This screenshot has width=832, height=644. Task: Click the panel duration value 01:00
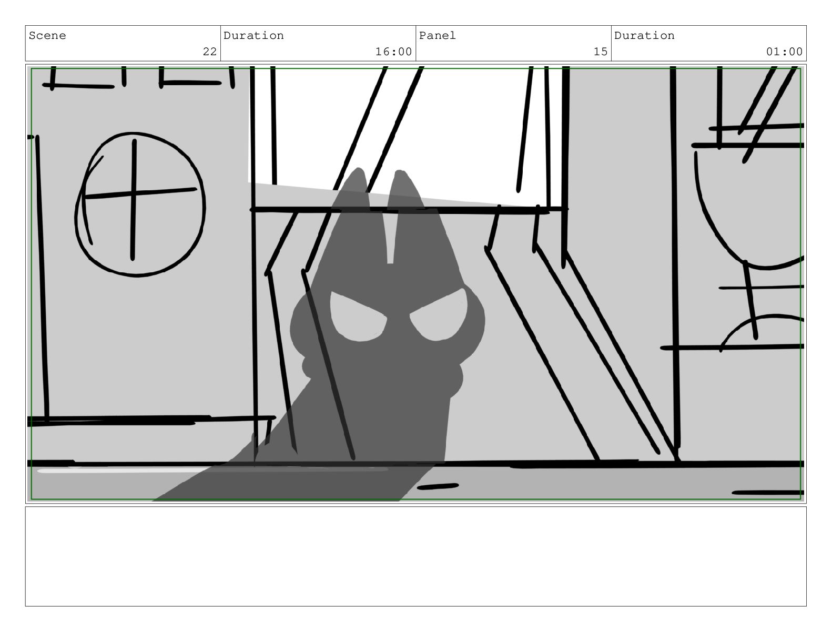(784, 52)
